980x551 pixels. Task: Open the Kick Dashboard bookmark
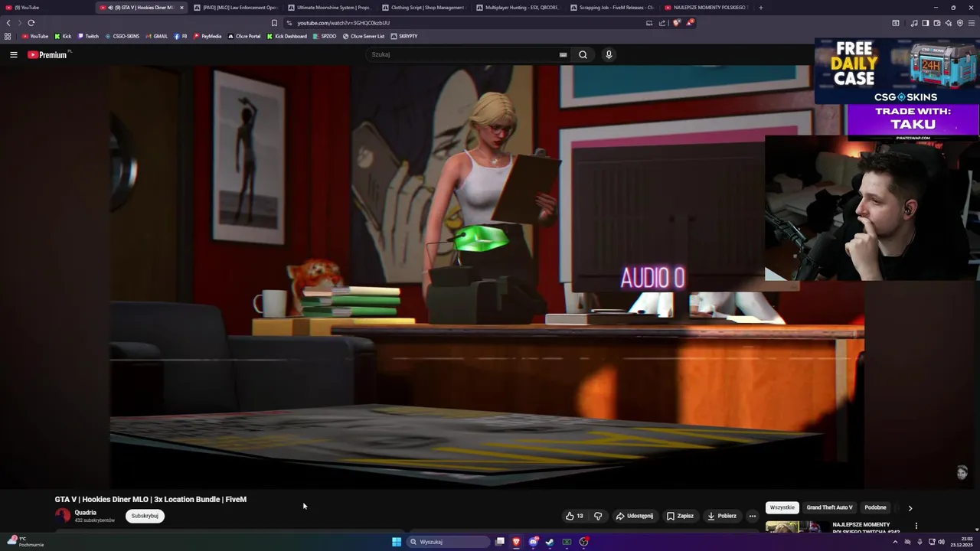pyautogui.click(x=287, y=36)
